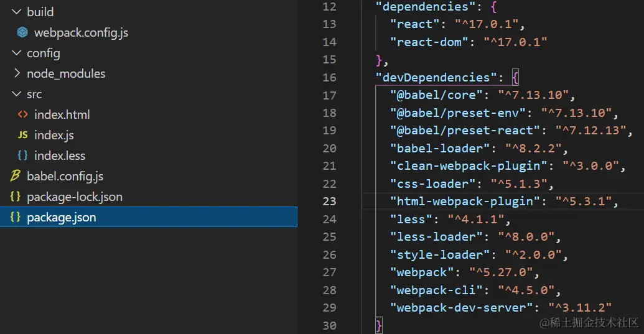
Task: Click the Babel icon beside babel.config.js
Action: [15, 175]
